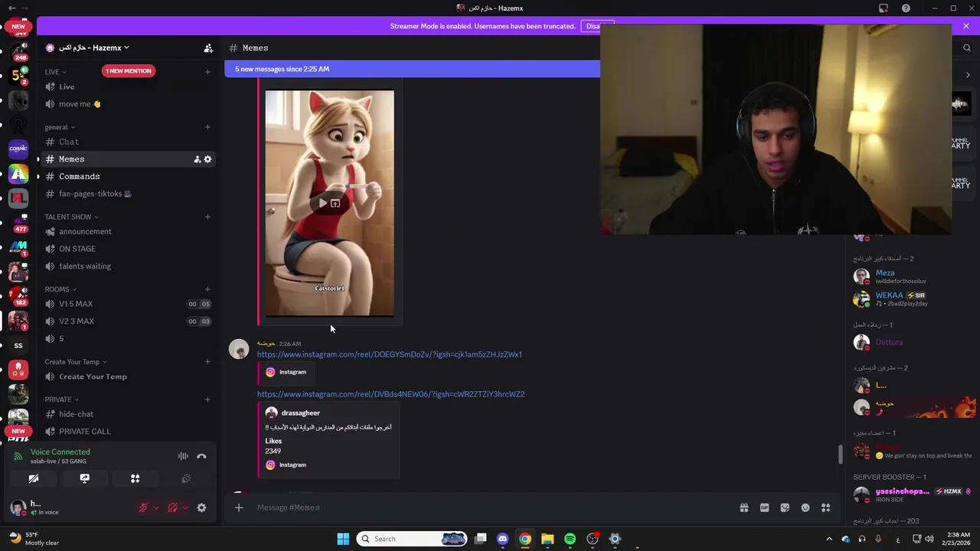Image resolution: width=980 pixels, height=551 pixels.
Task: Create a channel in PRIVATE category
Action: coord(207,399)
